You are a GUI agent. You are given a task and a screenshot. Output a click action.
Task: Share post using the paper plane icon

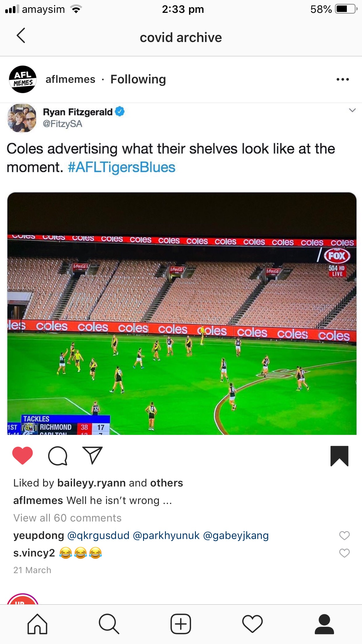pyautogui.click(x=92, y=455)
